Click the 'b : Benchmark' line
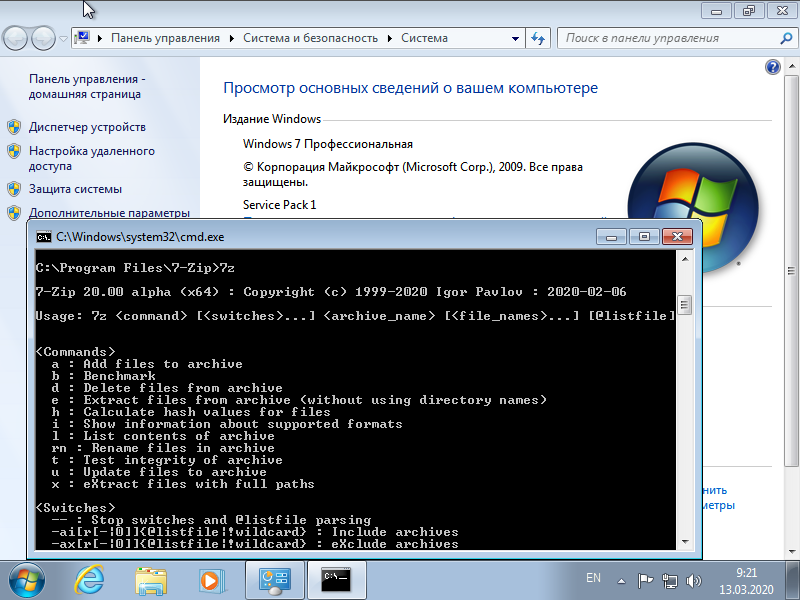This screenshot has width=800, height=600. point(104,376)
